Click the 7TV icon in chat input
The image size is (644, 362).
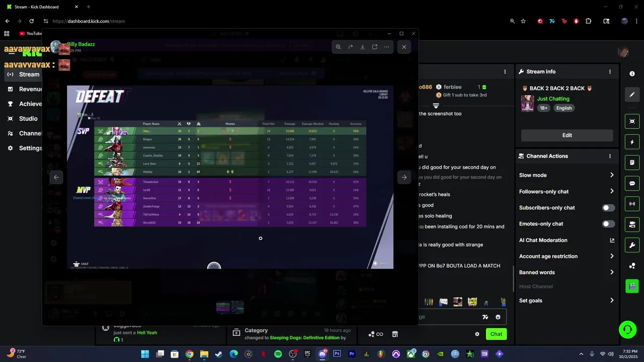point(485,317)
